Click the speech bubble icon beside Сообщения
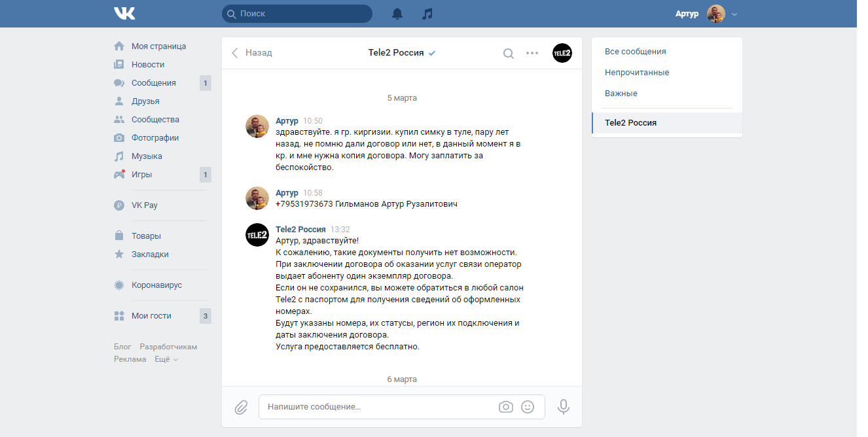This screenshot has height=437, width=868. tap(119, 83)
